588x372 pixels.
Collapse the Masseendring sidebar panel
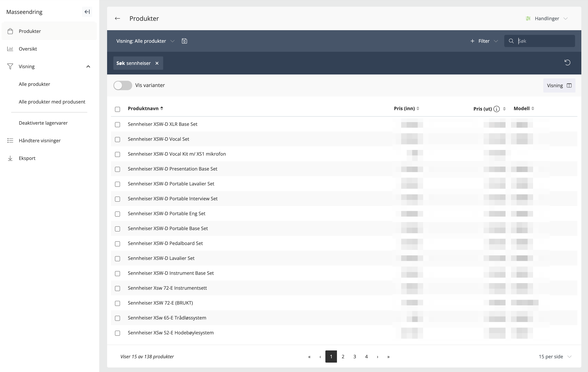87,12
